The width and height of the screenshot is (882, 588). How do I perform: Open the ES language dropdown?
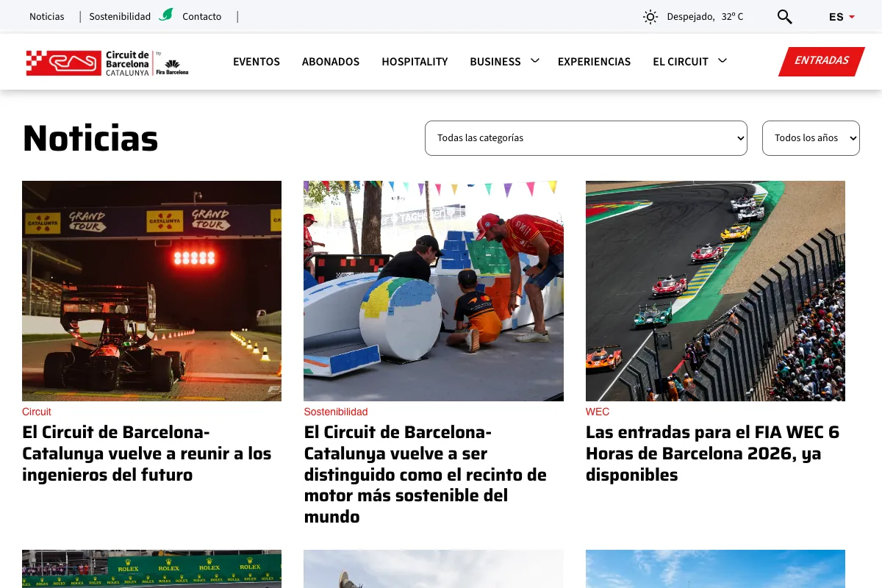pos(842,16)
